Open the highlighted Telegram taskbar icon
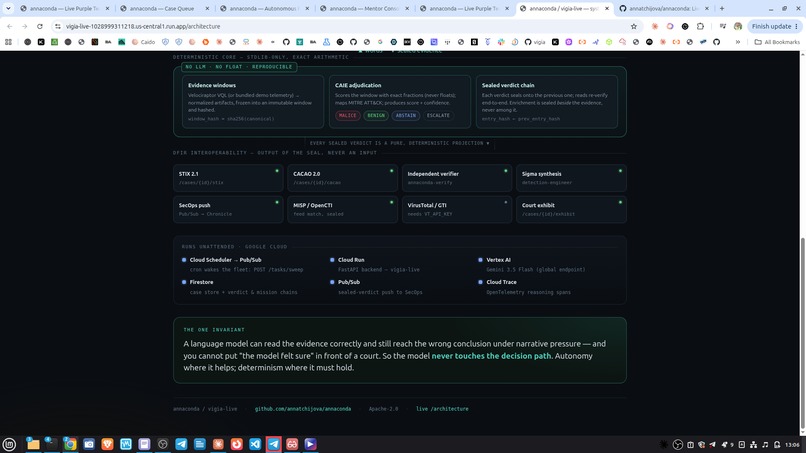The height and width of the screenshot is (453, 806). click(273, 444)
